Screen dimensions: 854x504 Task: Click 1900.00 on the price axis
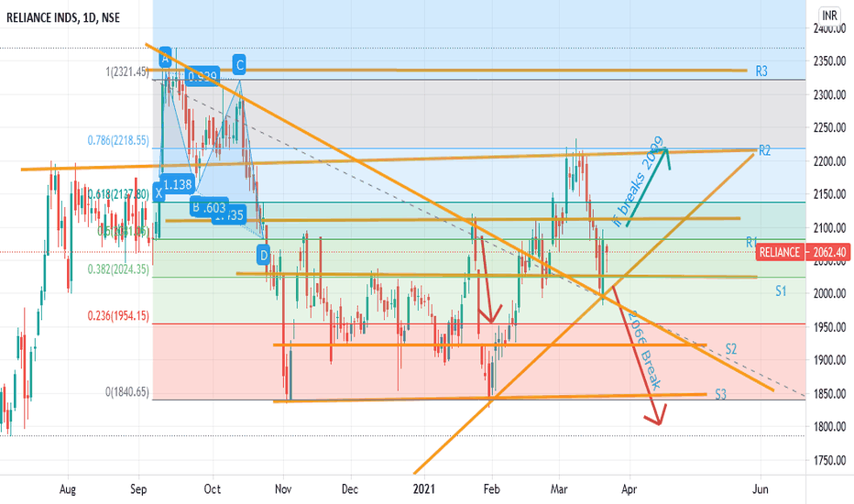coord(829,360)
